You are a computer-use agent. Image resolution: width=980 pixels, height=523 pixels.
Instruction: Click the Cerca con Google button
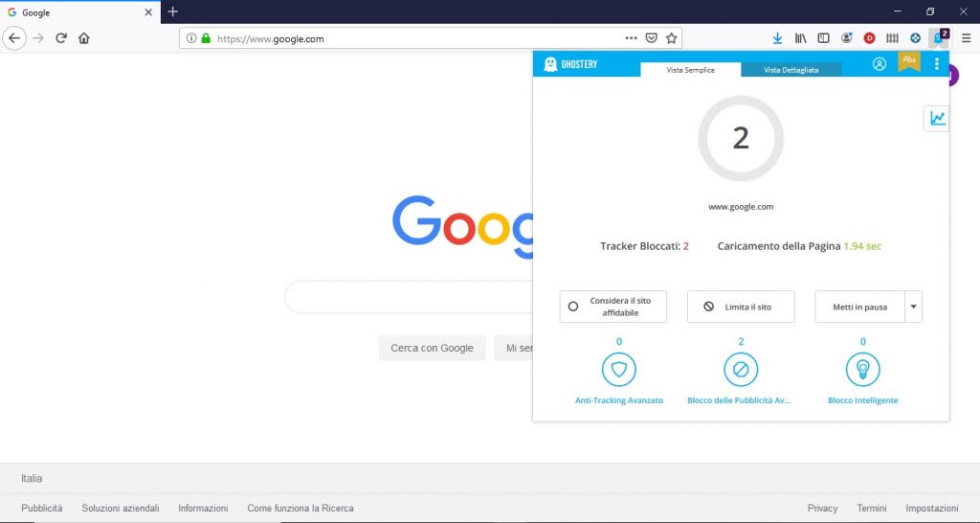tap(432, 348)
